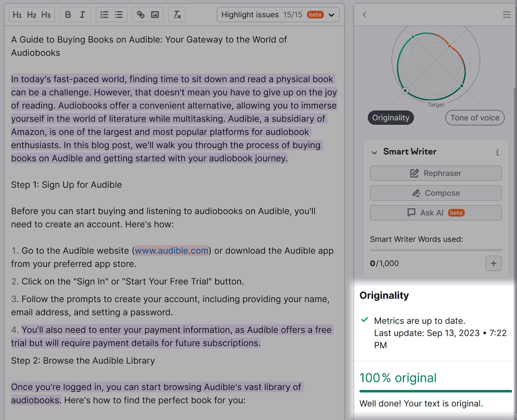Toggle italic formatting
This screenshot has width=517, height=420.
(x=82, y=15)
